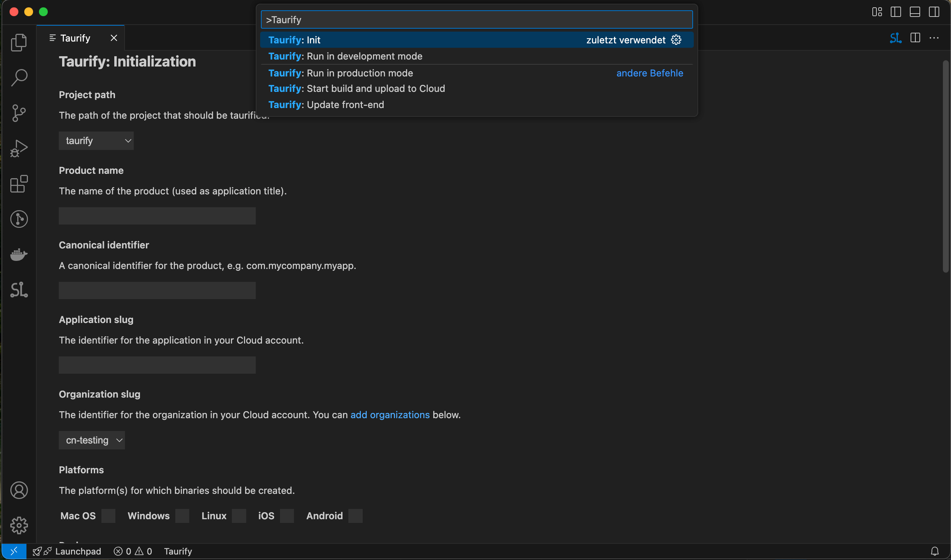Enable the Mac OS platform checkbox
951x560 pixels.
coord(108,516)
